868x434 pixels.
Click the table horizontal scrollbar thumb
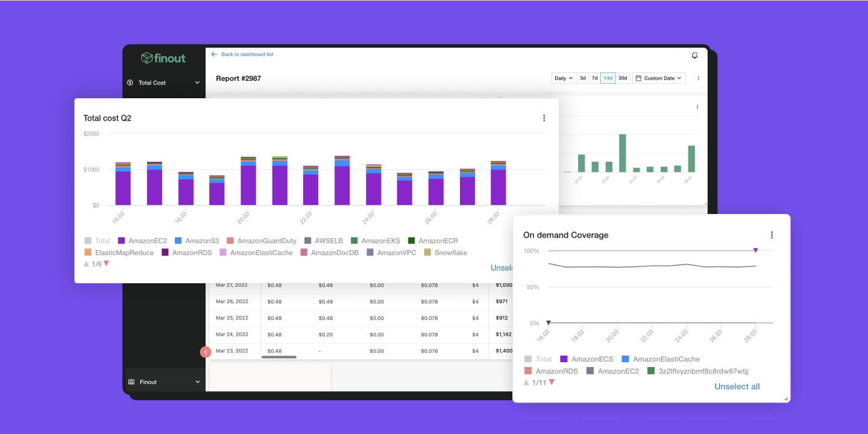point(278,357)
